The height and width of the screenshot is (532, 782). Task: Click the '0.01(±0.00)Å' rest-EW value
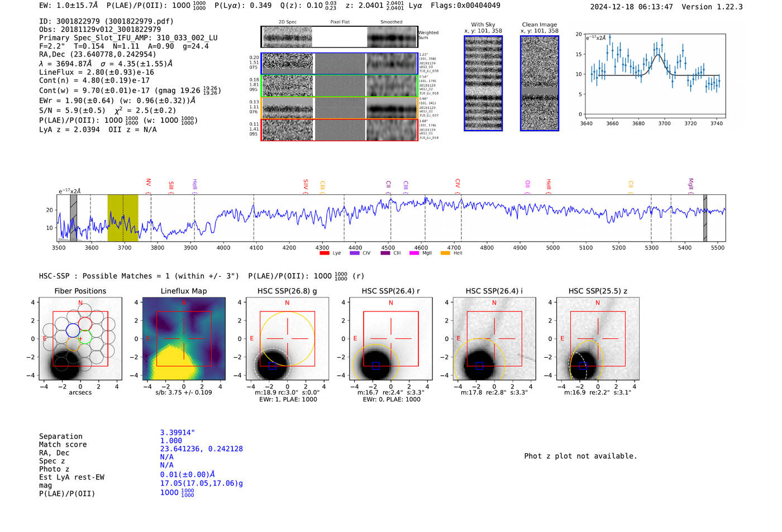(188, 475)
